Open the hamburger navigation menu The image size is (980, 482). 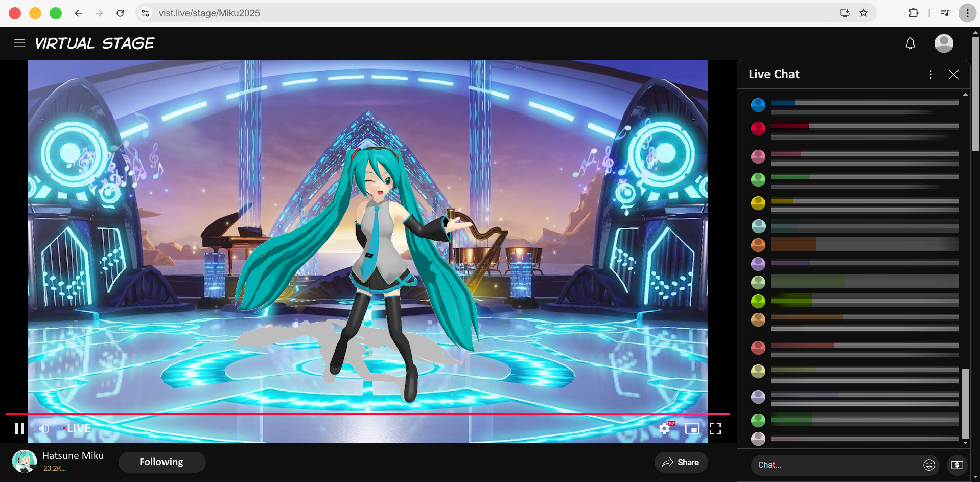tap(19, 43)
